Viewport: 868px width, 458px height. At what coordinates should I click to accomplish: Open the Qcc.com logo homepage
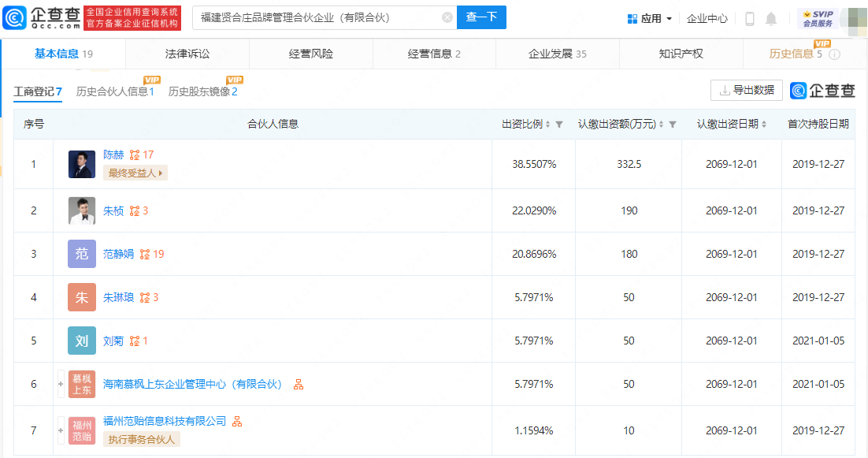[x=42, y=17]
